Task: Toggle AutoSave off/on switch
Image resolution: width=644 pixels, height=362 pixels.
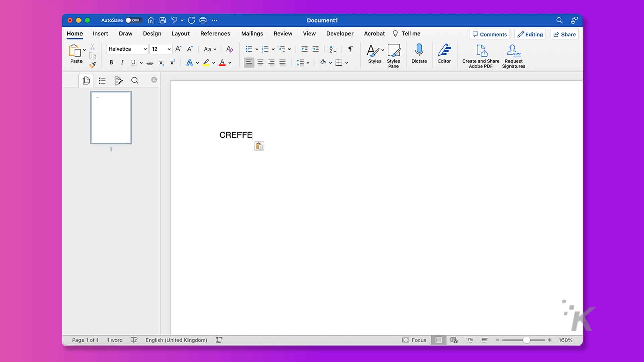Action: click(x=132, y=20)
